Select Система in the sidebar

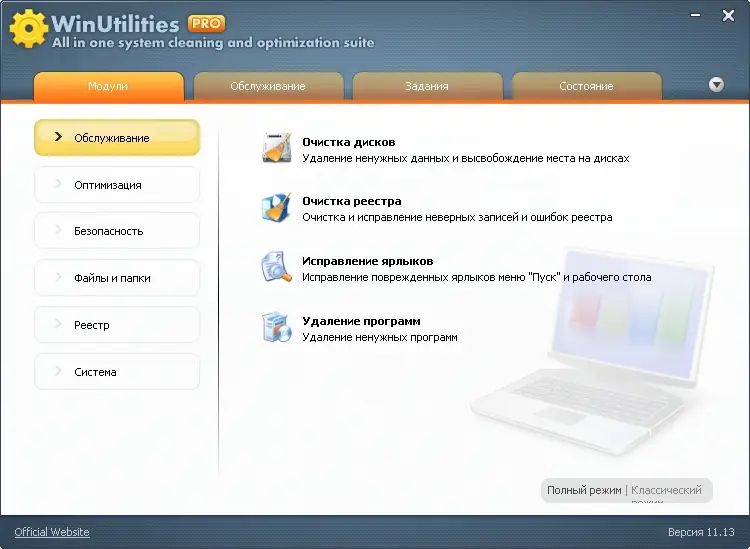117,372
